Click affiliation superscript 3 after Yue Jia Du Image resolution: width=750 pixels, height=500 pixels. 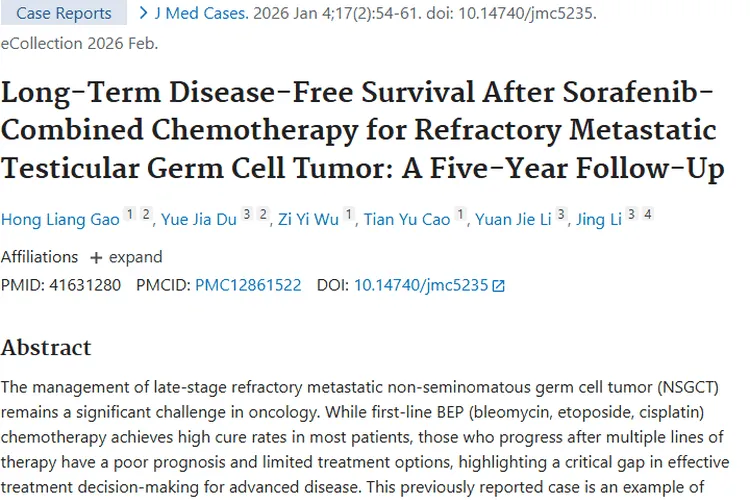point(246,214)
